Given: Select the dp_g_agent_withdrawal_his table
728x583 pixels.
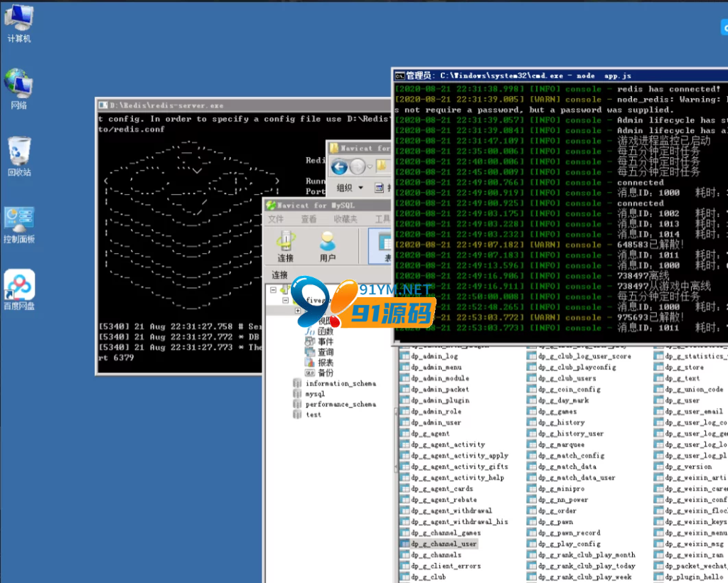Looking at the screenshot, I should click(459, 522).
